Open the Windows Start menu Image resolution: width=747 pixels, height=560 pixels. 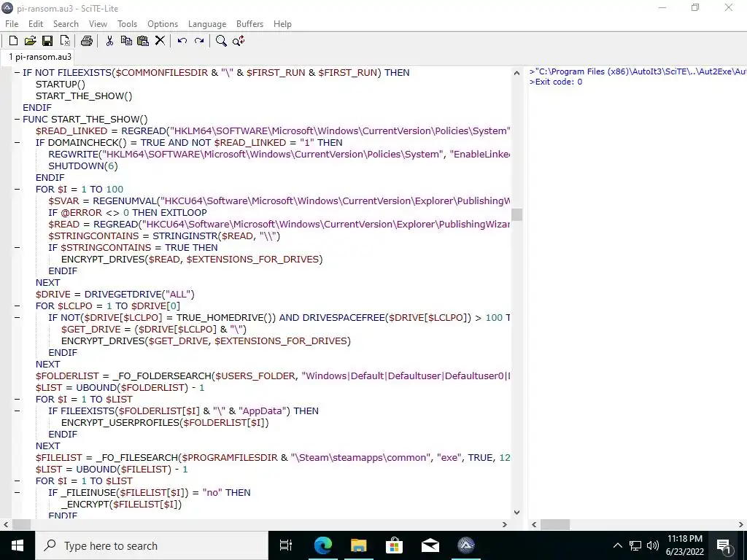point(18,545)
